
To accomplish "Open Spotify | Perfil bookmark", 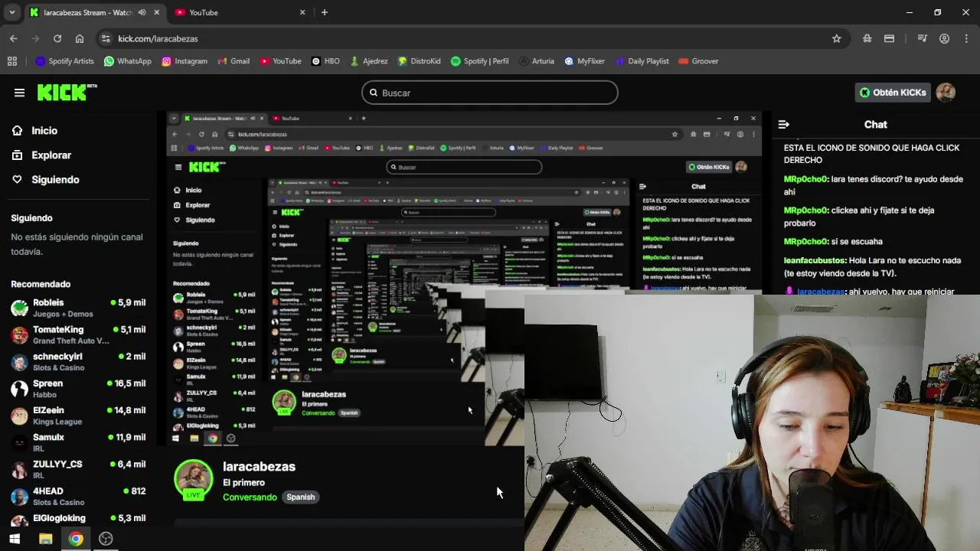I will [x=479, y=61].
